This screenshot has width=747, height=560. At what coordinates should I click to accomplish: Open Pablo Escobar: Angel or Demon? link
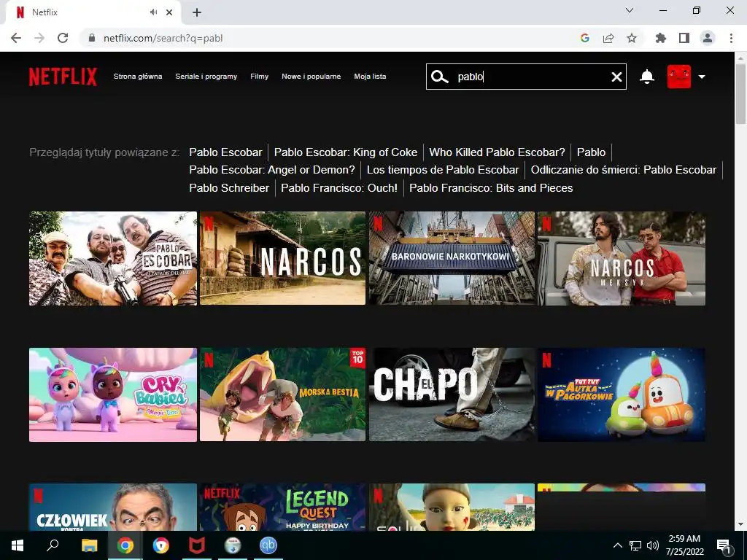tap(272, 170)
